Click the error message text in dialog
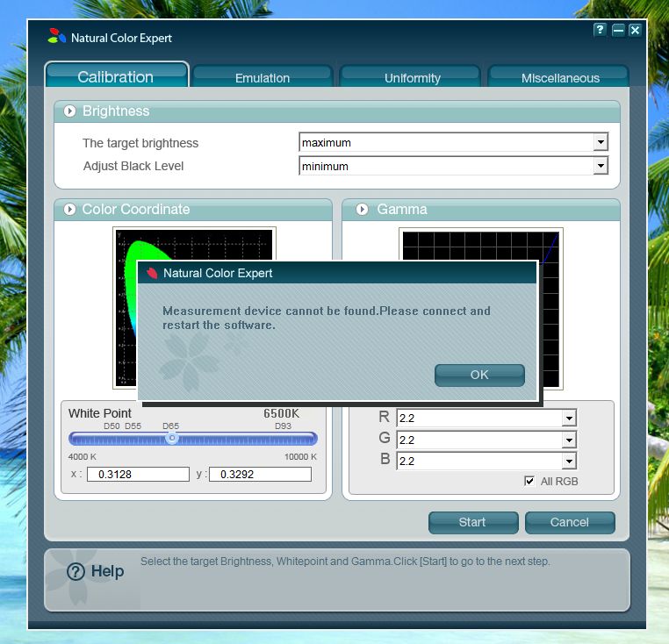This screenshot has height=644, width=669. pos(327,318)
